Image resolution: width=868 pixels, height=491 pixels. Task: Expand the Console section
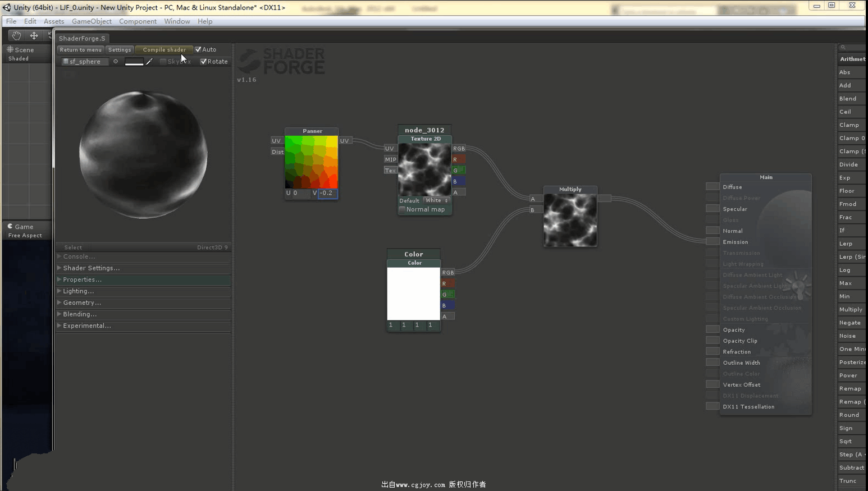coord(143,256)
